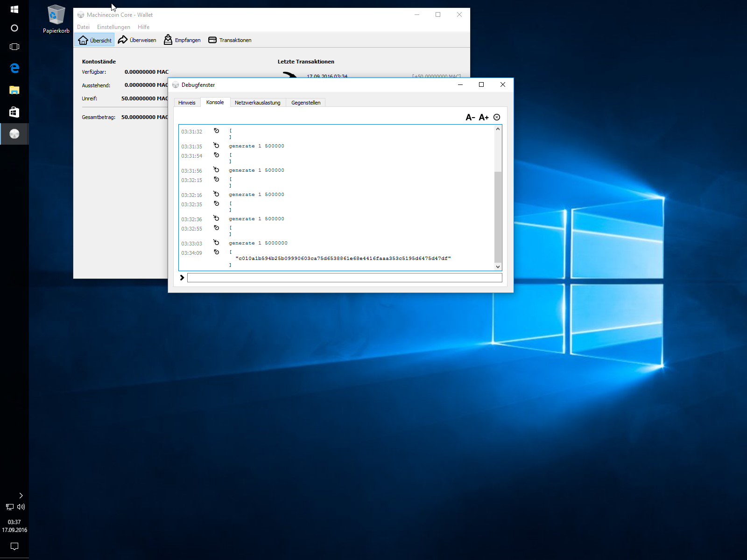Expand hidden system tray icons

21,496
